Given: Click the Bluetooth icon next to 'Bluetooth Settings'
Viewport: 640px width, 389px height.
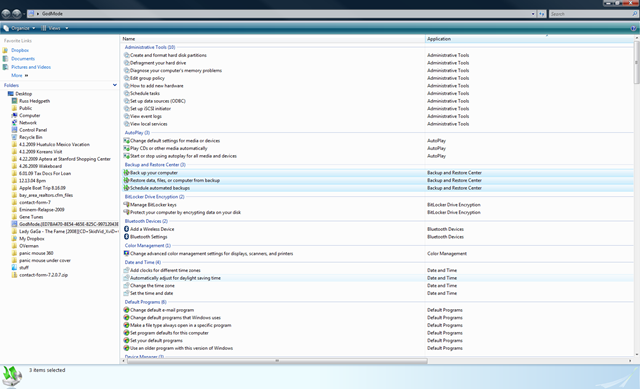Looking at the screenshot, I should point(127,237).
